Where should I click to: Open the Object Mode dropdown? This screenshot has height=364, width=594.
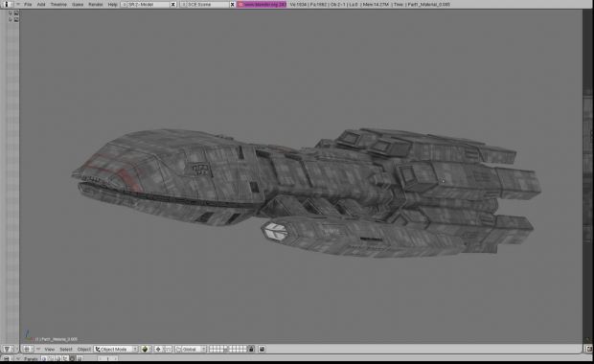pyautogui.click(x=116, y=349)
